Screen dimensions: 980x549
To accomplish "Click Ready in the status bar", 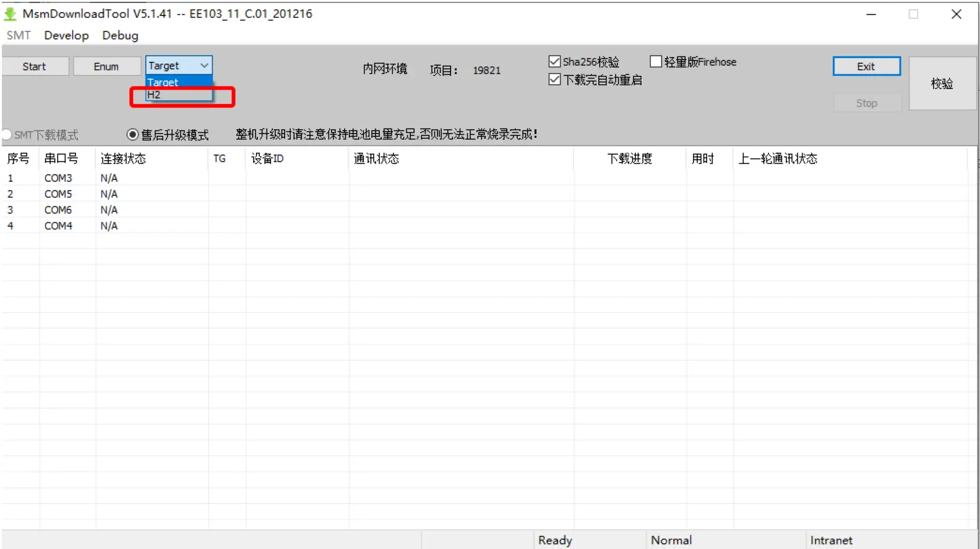I will click(555, 540).
